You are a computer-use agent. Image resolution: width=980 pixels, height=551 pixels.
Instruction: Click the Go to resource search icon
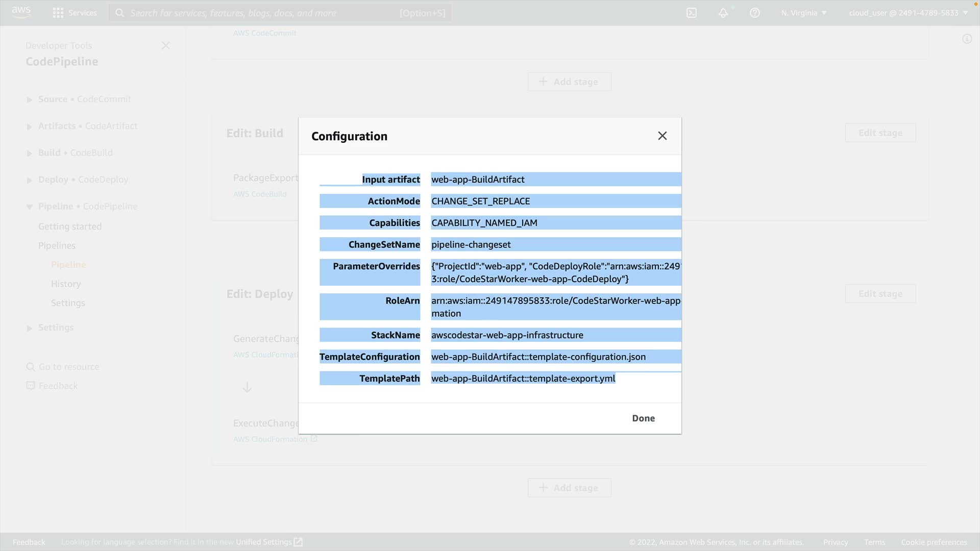(x=31, y=367)
